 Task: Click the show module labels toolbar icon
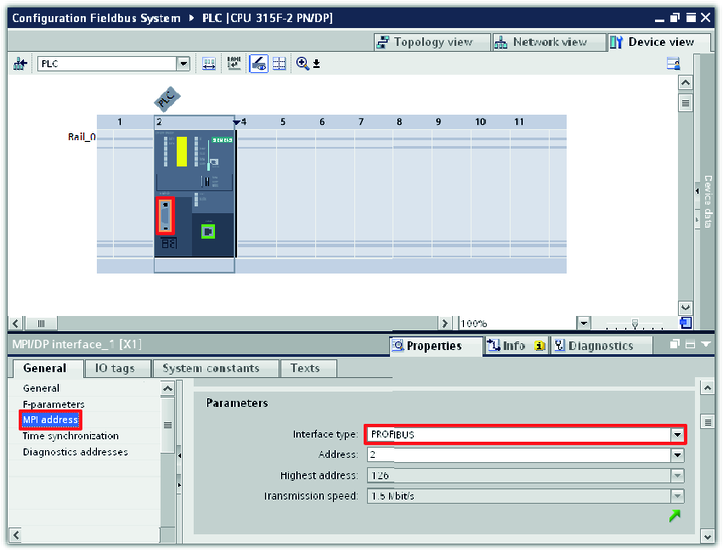coord(233,63)
